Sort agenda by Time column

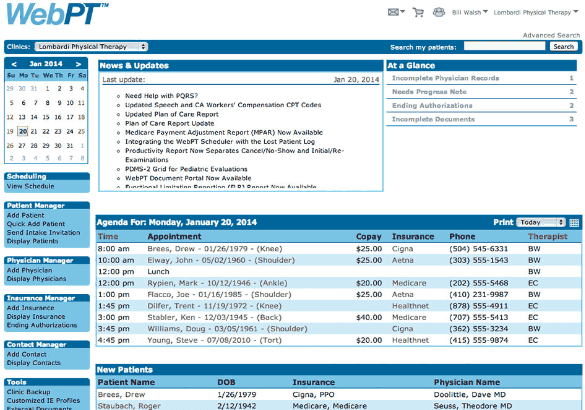[108, 237]
